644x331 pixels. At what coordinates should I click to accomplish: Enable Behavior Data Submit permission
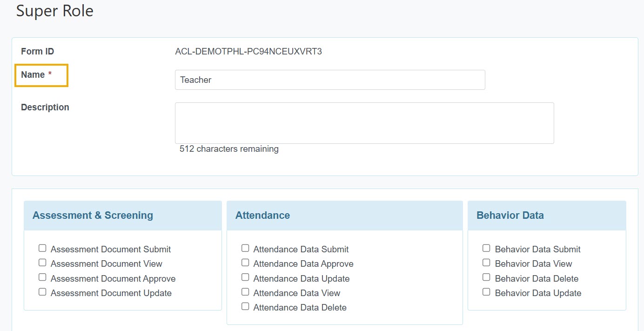[x=486, y=249]
